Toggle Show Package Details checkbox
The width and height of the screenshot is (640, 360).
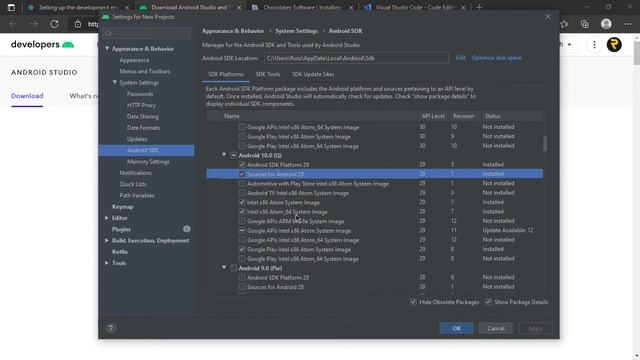tap(489, 302)
